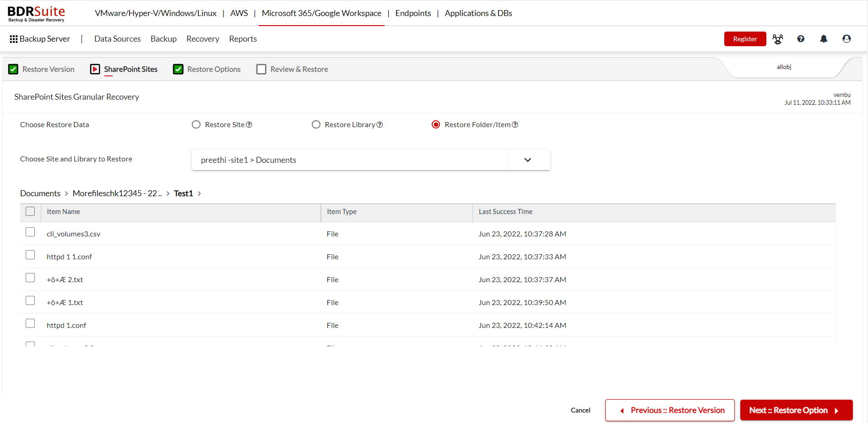Sort by Last Success Time column header

[505, 212]
